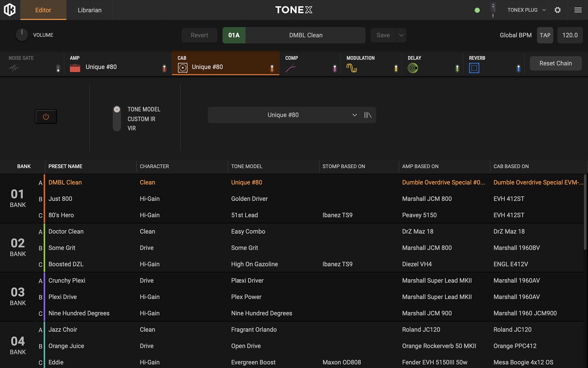Screen dimensions: 588x368
Task: Toggle the Noise Gate on/off switch
Action: click(58, 69)
